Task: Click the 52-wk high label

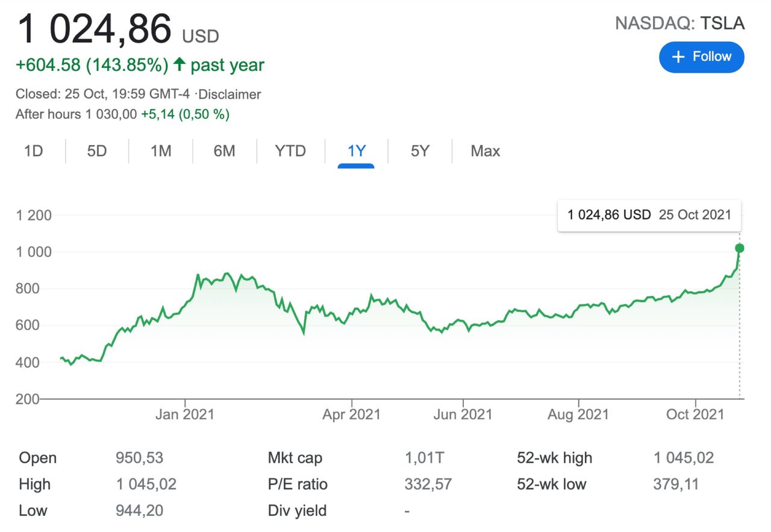Action: [x=555, y=458]
